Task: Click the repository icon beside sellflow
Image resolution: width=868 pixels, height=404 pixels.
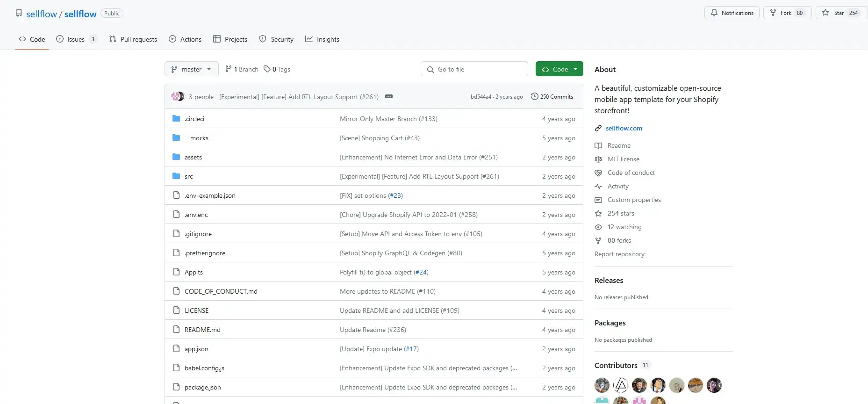Action: tap(19, 14)
